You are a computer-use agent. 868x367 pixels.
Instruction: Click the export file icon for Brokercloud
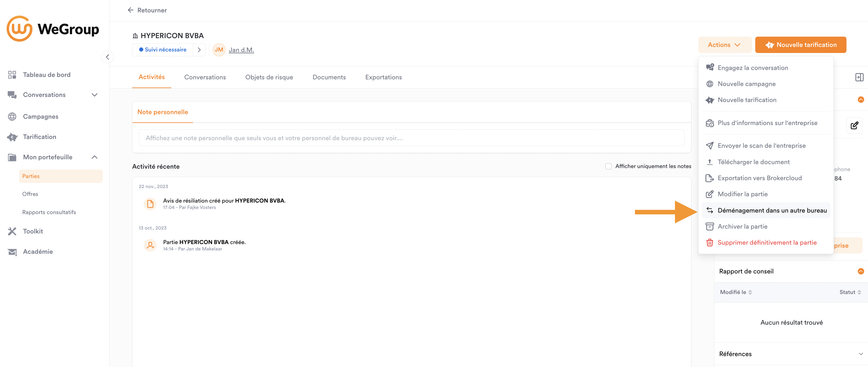[x=709, y=178]
